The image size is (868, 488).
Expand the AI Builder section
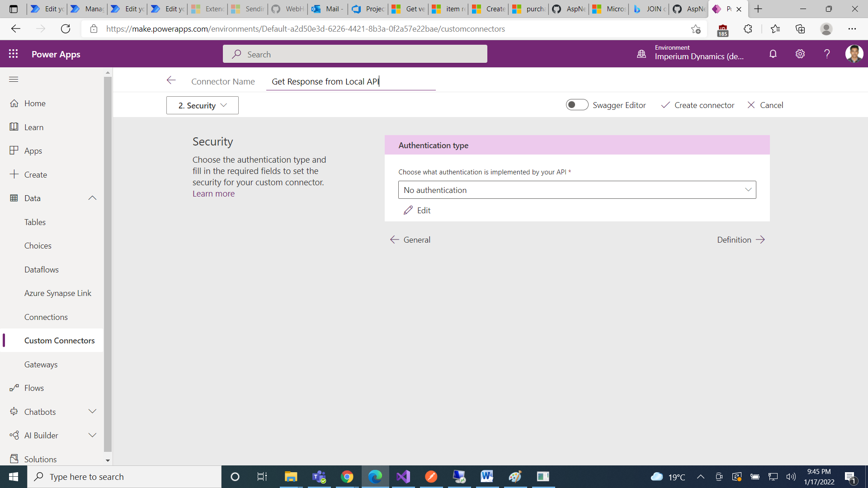(92, 435)
